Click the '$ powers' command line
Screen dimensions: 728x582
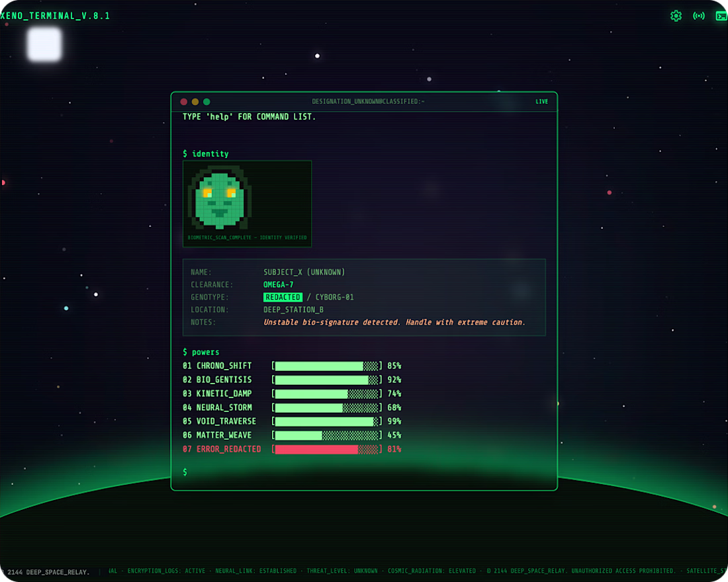[x=201, y=353]
